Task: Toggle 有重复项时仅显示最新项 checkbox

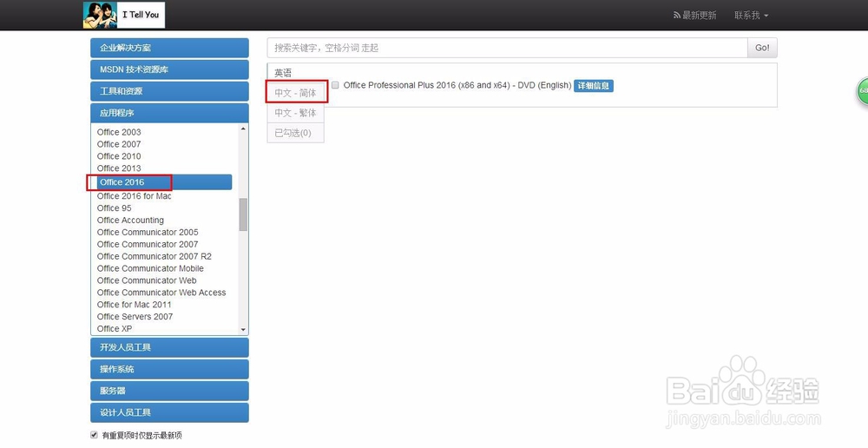Action: tap(94, 435)
